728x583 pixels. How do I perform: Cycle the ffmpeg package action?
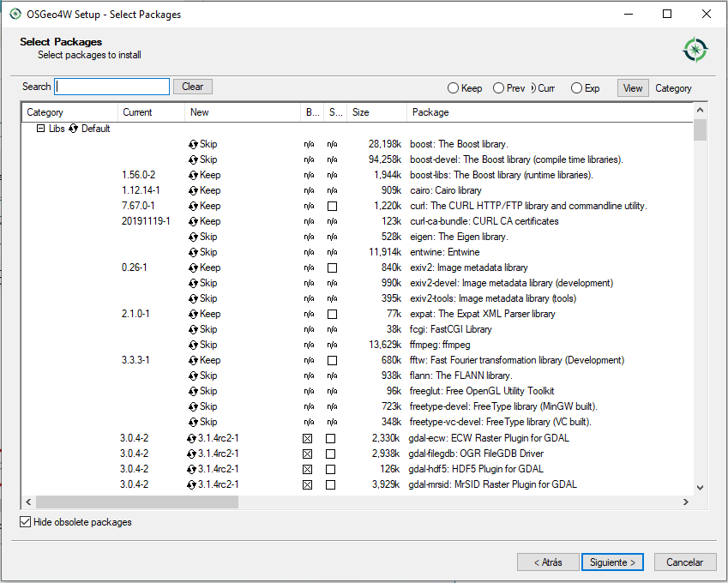tap(193, 345)
